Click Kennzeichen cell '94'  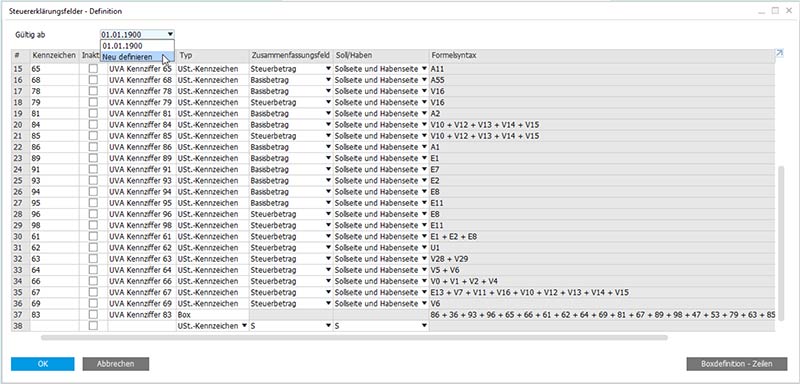coord(54,192)
